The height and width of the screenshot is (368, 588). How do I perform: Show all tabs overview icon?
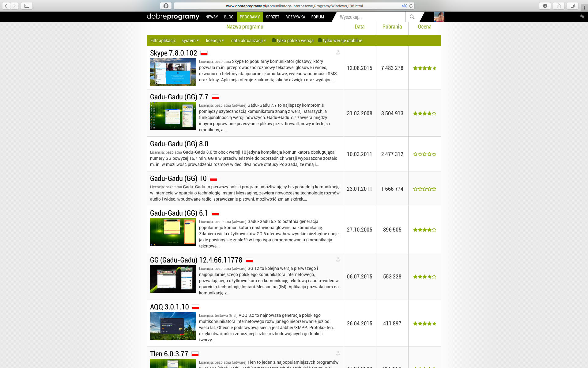pos(572,6)
